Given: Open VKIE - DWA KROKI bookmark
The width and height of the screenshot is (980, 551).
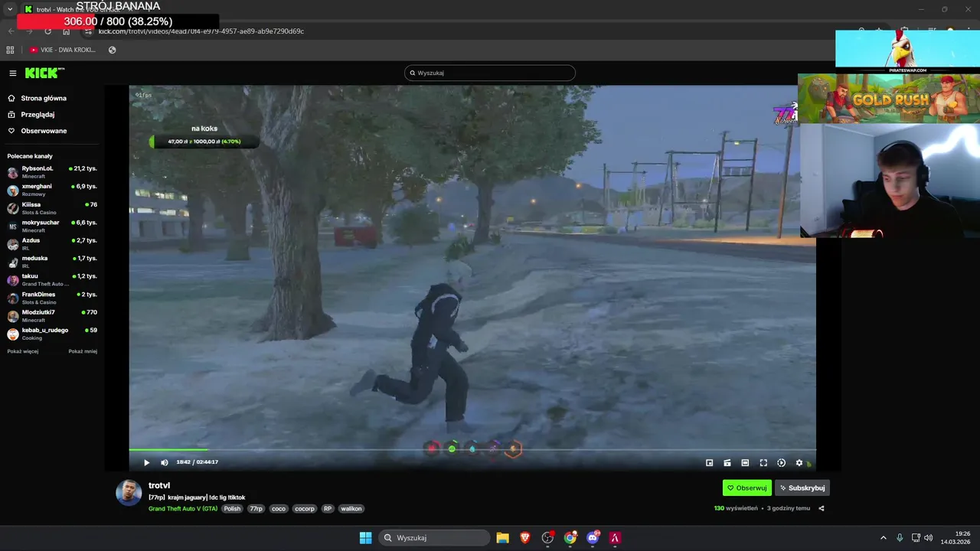Looking at the screenshot, I should pyautogui.click(x=63, y=50).
